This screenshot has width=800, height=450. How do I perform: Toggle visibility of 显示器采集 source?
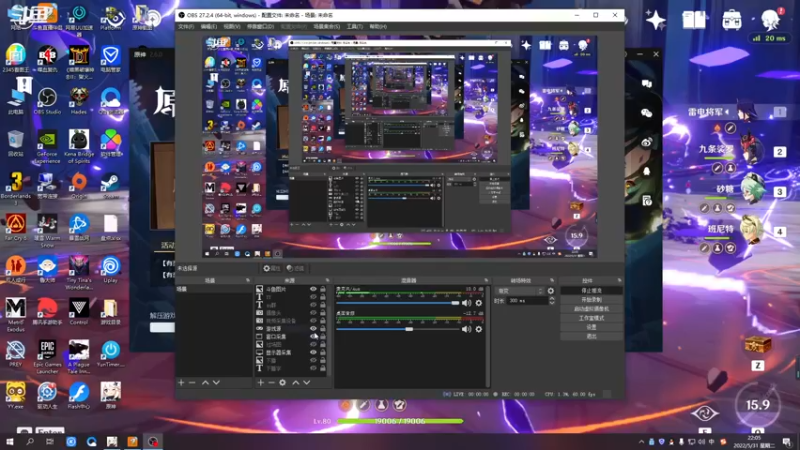(x=313, y=352)
